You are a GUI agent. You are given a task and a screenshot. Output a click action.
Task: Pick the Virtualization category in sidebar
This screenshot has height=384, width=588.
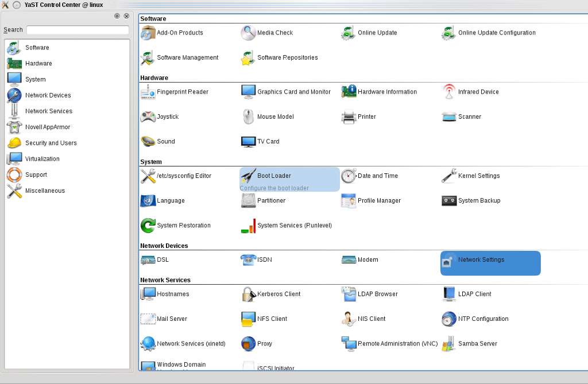coord(42,159)
